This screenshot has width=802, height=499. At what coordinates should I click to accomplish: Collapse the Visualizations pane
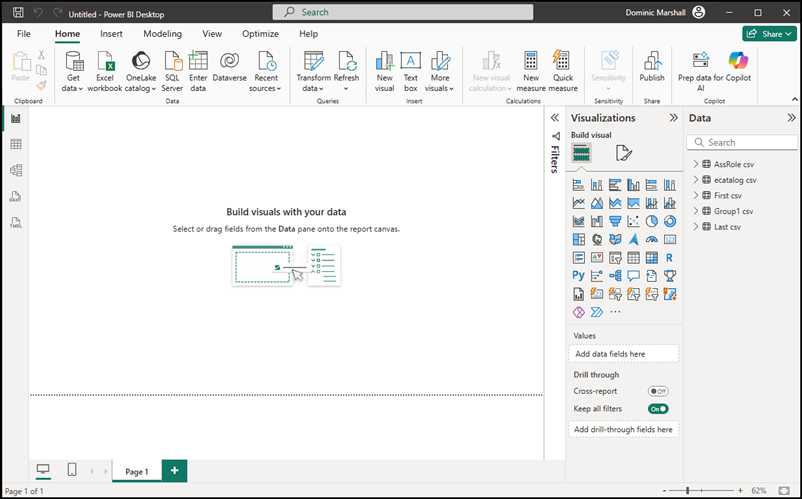pos(673,118)
